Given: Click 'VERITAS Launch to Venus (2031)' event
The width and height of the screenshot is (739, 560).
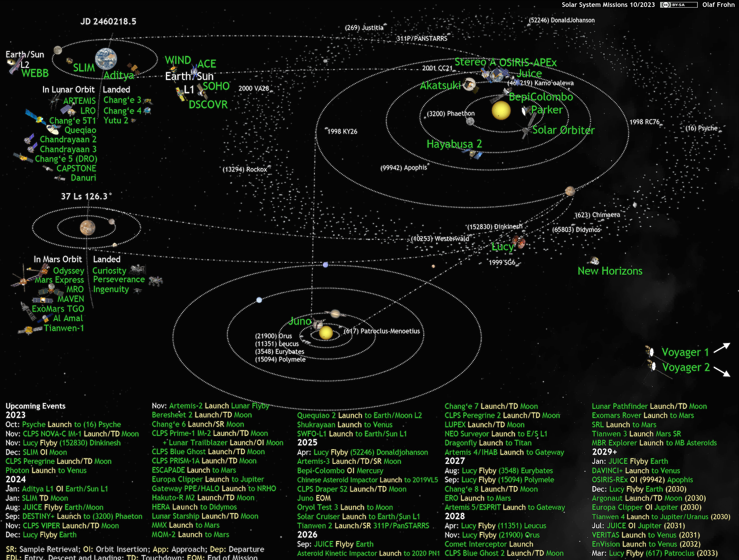Looking at the screenshot, I should [646, 535].
